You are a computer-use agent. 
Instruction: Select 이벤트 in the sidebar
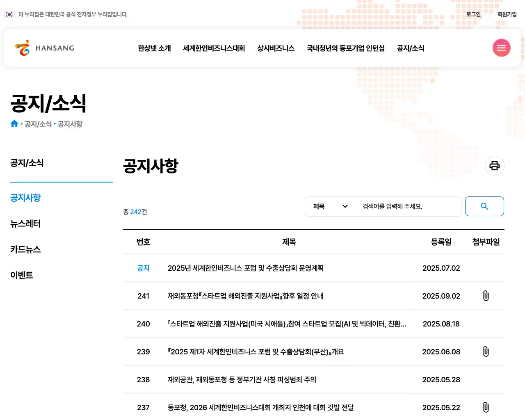[22, 275]
